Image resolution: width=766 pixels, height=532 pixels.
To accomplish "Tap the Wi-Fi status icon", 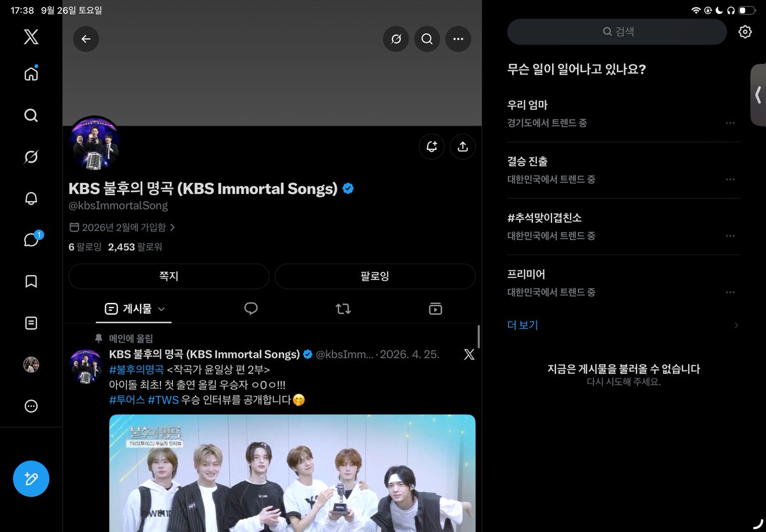I will pos(696,10).
